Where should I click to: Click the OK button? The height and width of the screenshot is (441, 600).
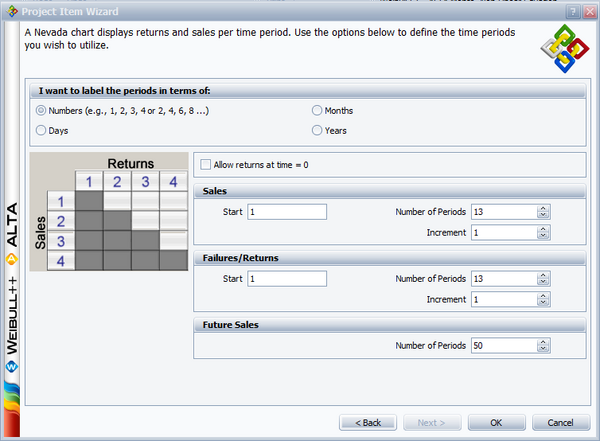point(495,422)
